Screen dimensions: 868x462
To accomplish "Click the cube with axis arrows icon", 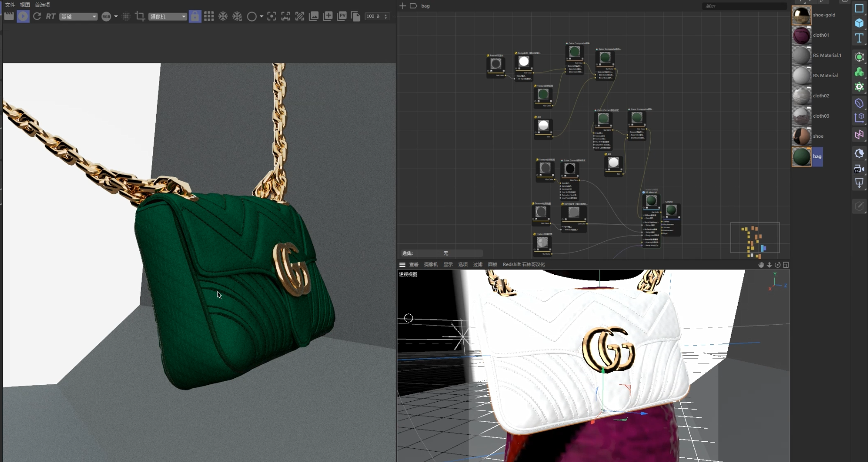I will [x=859, y=118].
